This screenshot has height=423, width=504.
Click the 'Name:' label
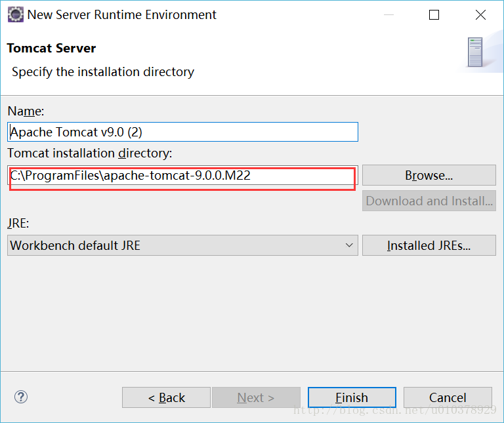click(x=26, y=111)
